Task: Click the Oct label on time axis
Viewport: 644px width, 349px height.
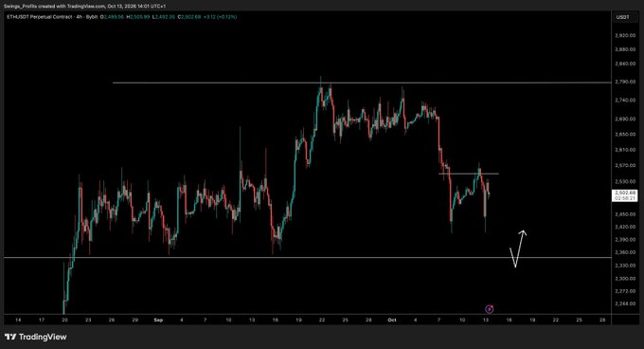Action: coord(392,320)
